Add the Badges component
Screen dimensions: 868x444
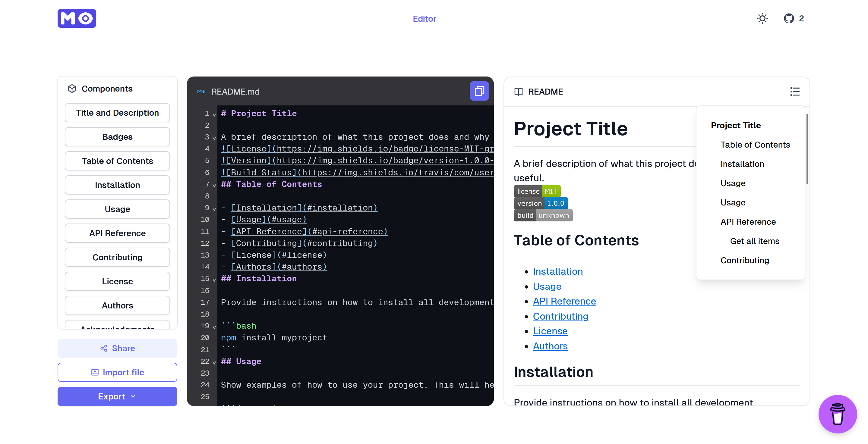[x=117, y=137]
